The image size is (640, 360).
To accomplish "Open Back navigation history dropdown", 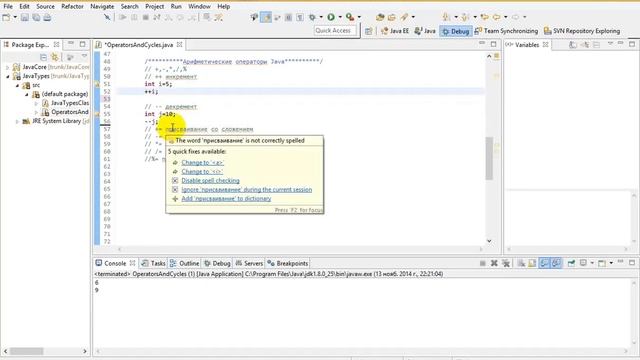I will [x=506, y=17].
